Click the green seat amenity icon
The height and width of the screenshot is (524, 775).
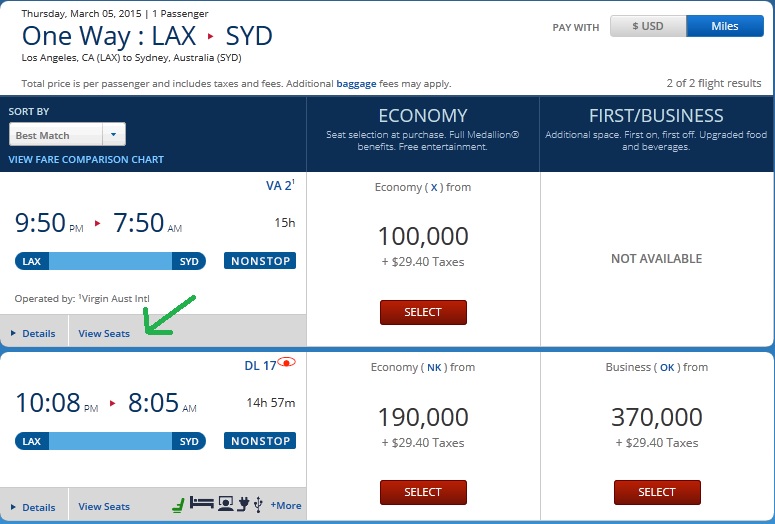click(179, 505)
